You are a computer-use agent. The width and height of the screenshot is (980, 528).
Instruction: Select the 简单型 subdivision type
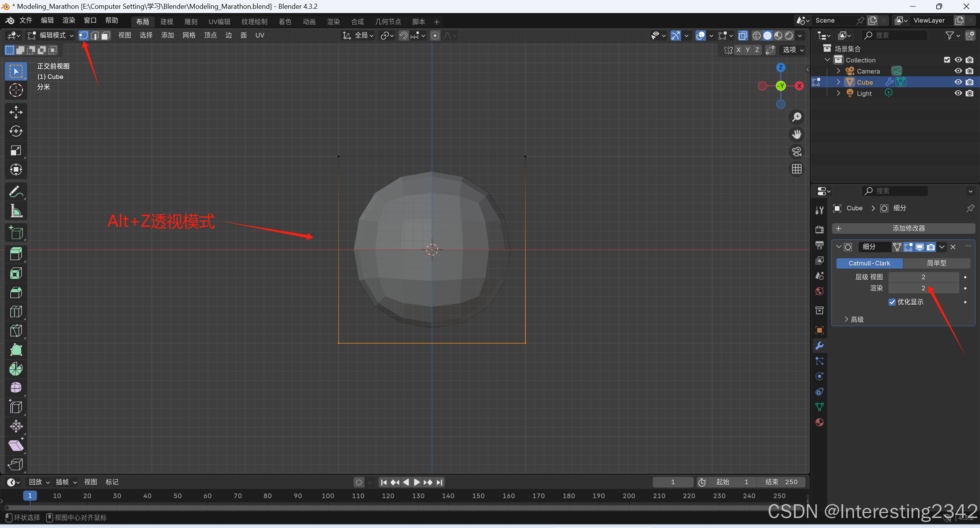tap(936, 263)
